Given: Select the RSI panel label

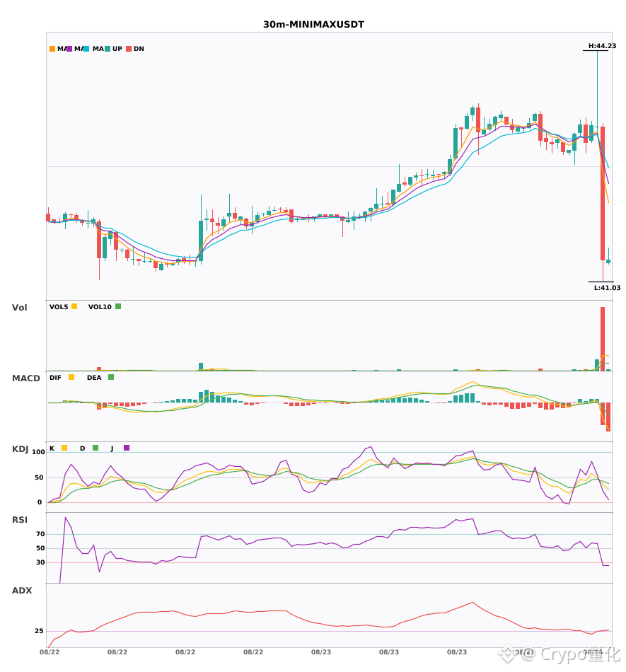Looking at the screenshot, I should [20, 520].
